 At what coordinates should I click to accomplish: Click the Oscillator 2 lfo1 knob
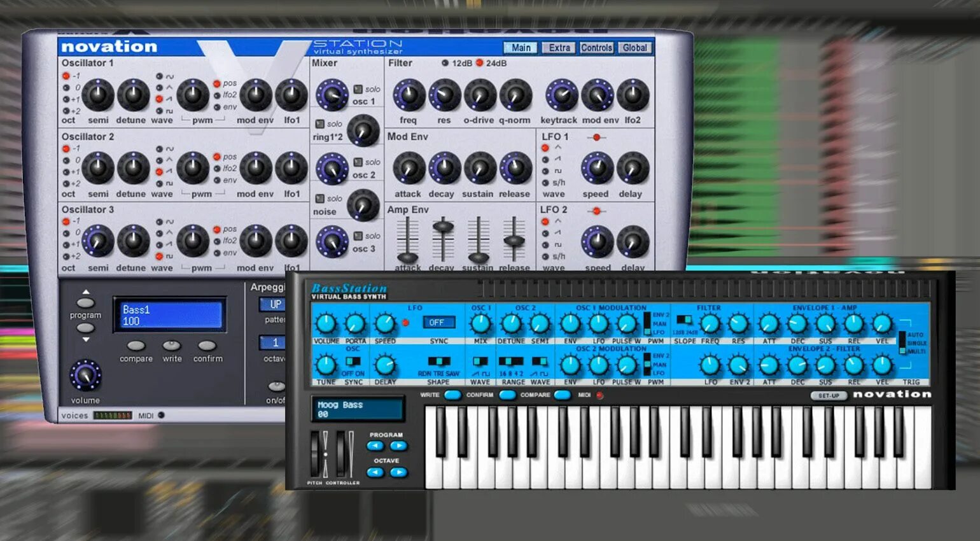(x=291, y=168)
